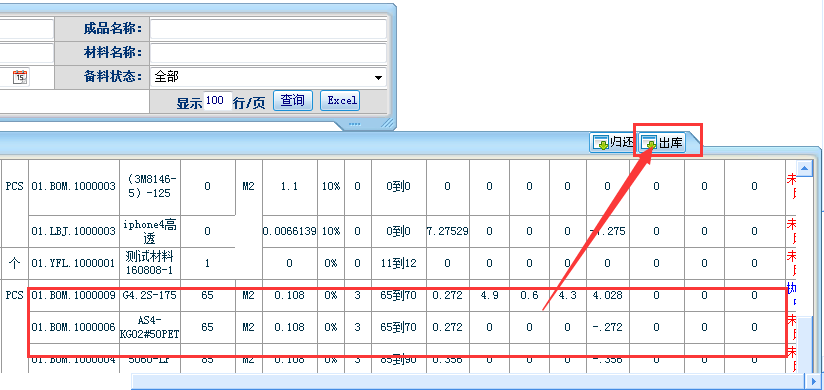Click the 出库 outbound icon button
Image resolution: width=824 pixels, height=390 pixels.
(662, 142)
